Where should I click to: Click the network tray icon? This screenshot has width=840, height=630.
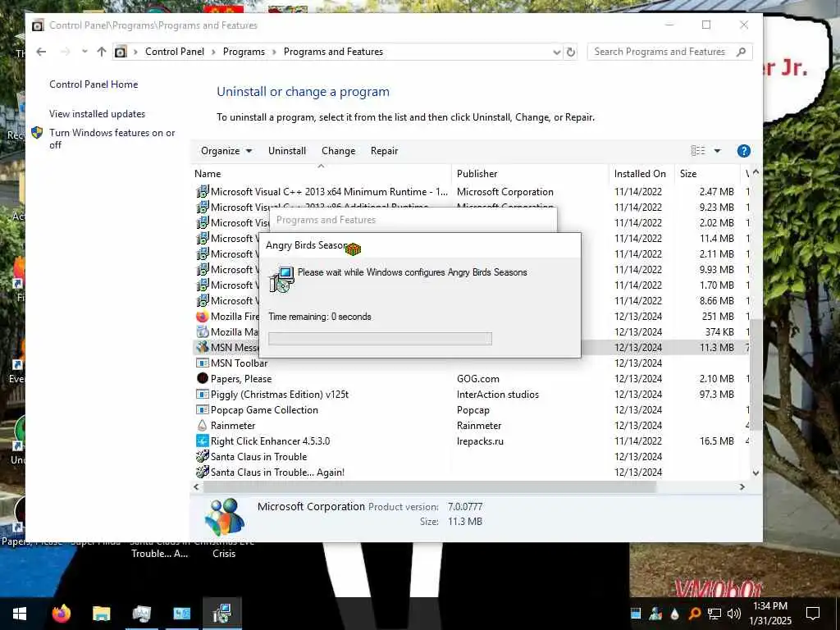pos(714,614)
